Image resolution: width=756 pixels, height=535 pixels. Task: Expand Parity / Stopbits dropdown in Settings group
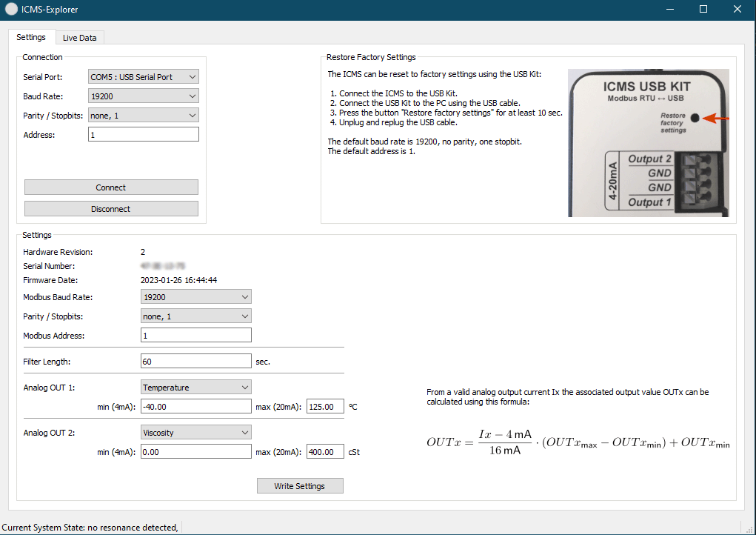click(x=196, y=316)
